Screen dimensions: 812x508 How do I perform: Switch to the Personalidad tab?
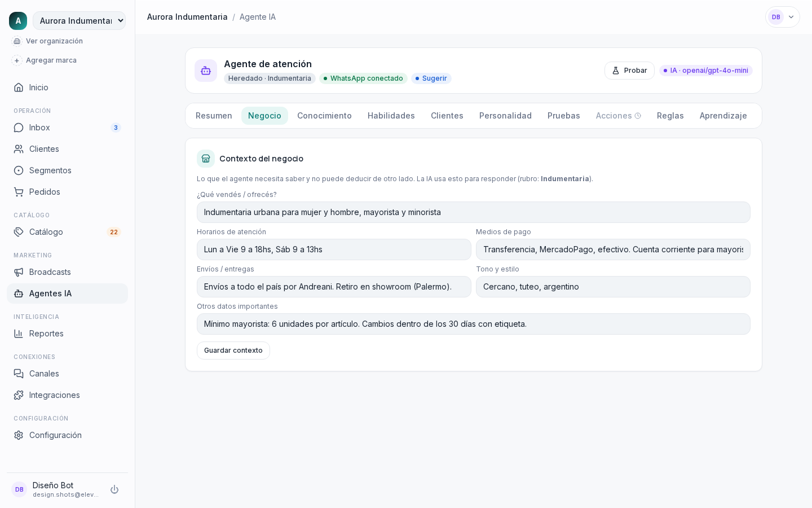tap(505, 116)
